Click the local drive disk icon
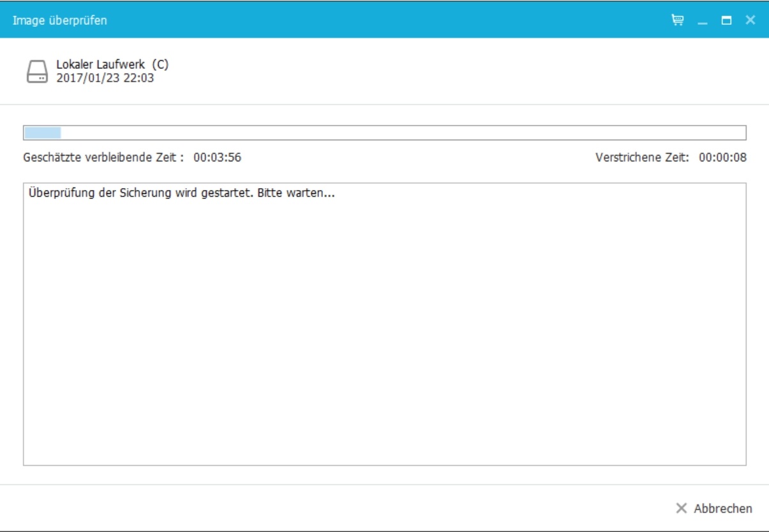The height and width of the screenshot is (532, 769). point(36,72)
